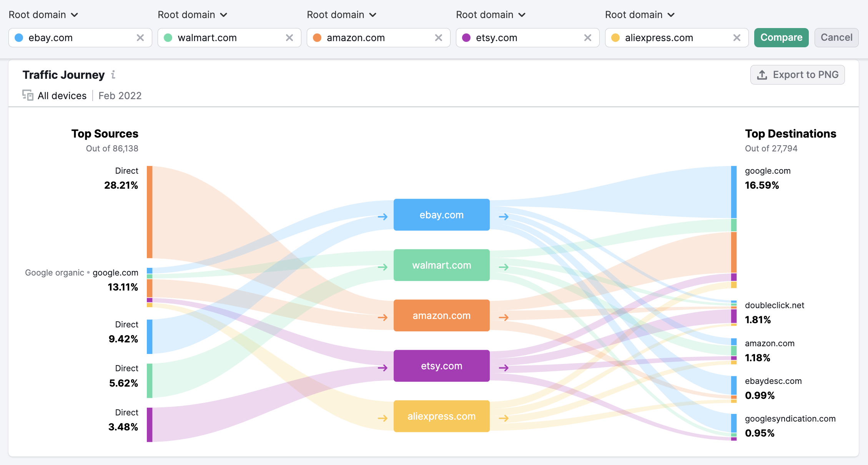Image resolution: width=868 pixels, height=465 pixels.
Task: Clear aliexpress.com domain field
Action: (737, 38)
